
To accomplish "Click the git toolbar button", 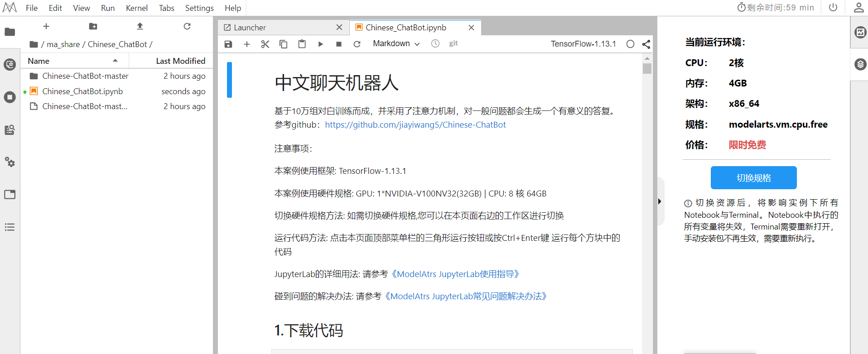I will pos(453,43).
